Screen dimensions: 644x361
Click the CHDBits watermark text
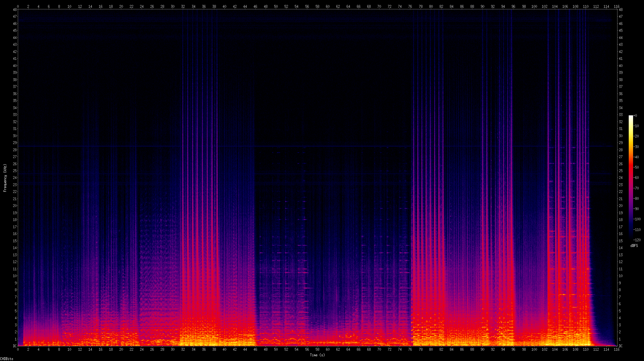click(7, 359)
